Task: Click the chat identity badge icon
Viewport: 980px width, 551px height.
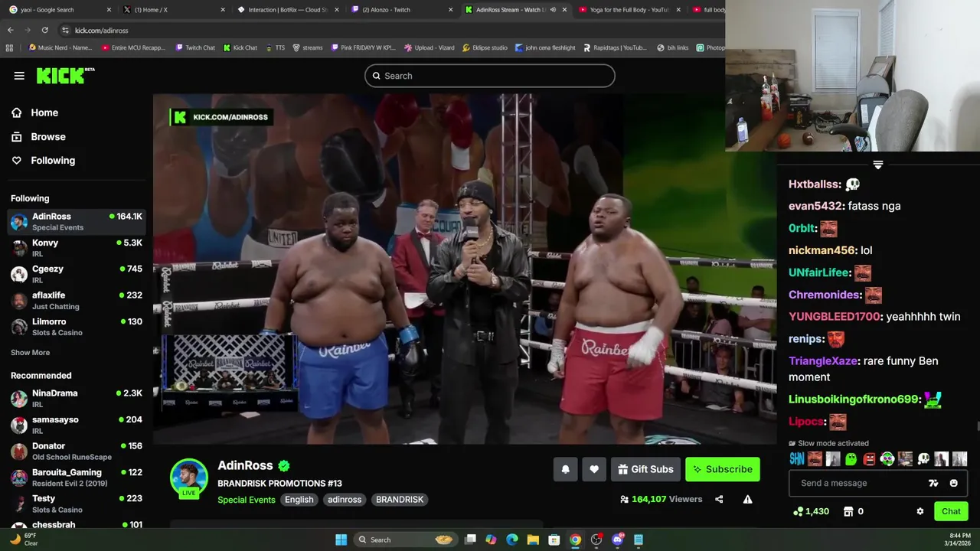Action: 933,483
